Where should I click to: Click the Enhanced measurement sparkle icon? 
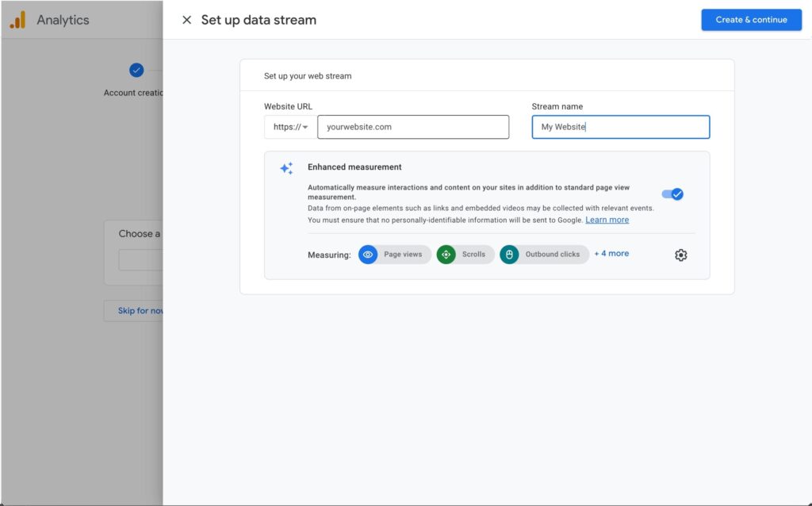pyautogui.click(x=286, y=168)
